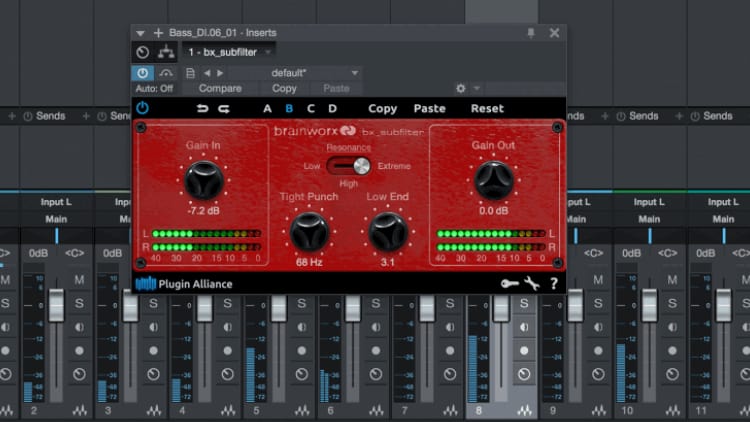Pin the bx_subfilter plugin window
Screen dimensions: 750x422
tap(530, 33)
